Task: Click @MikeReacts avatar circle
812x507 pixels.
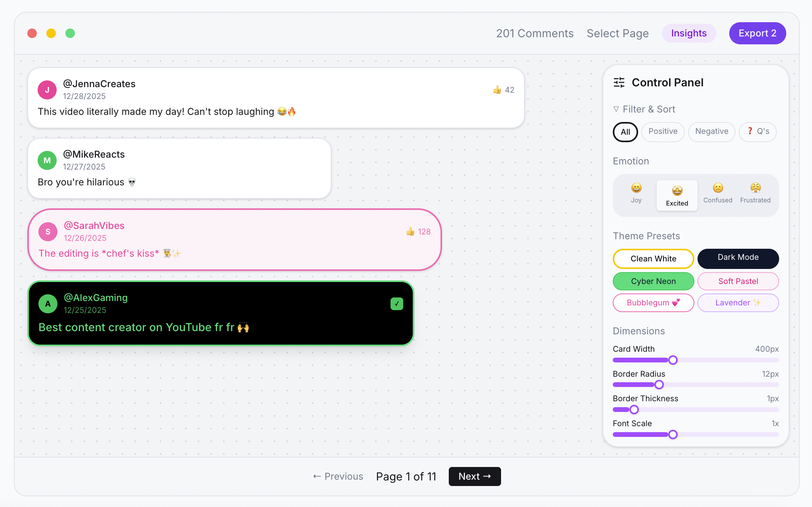Action: point(47,160)
